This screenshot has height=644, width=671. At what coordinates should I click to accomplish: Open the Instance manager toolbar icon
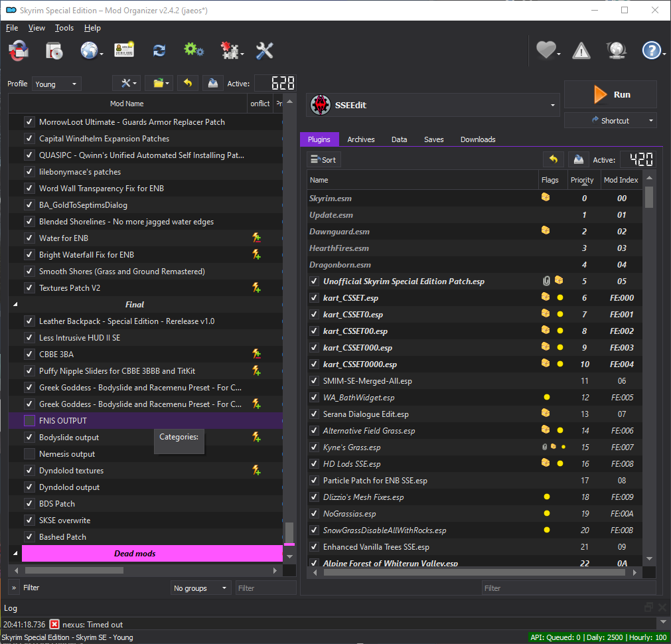[19, 50]
